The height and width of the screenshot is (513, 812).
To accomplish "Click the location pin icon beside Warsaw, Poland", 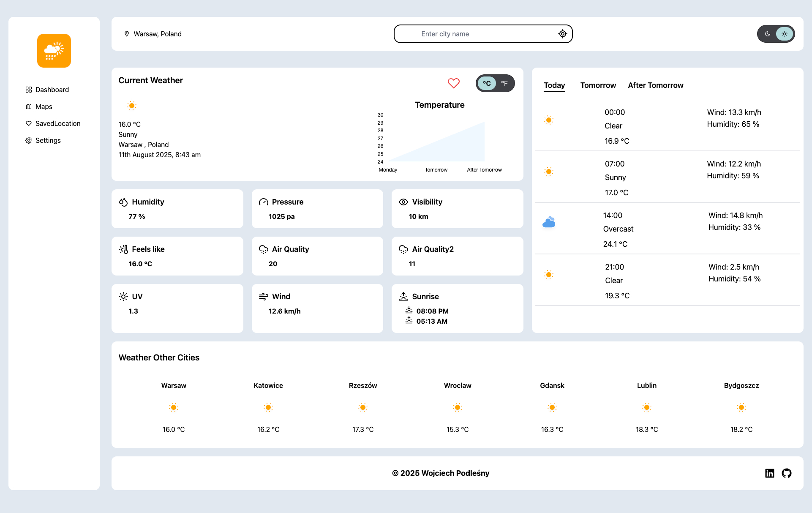I will click(x=127, y=34).
